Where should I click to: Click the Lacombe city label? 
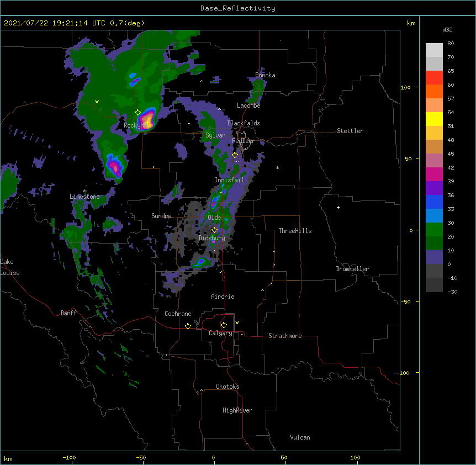248,105
